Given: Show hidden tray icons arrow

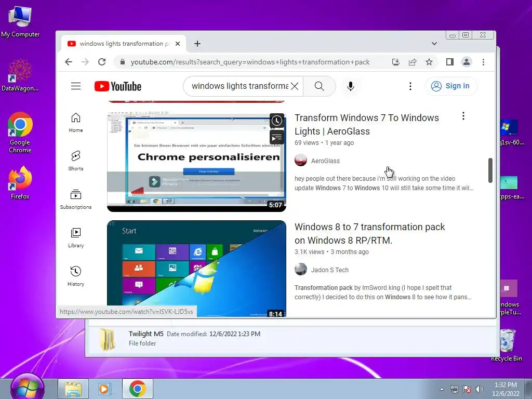Looking at the screenshot, I should [442, 389].
